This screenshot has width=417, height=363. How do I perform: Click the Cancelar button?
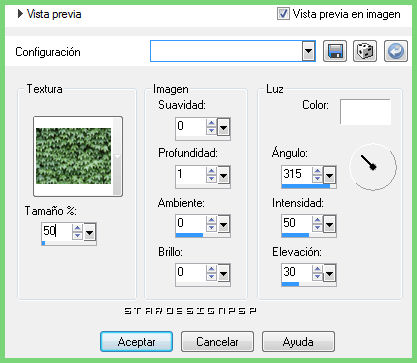point(217,342)
